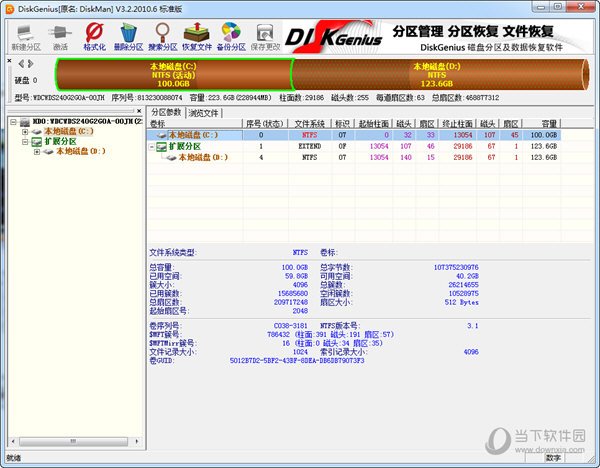The height and width of the screenshot is (468, 600).
Task: Collapse HD0 disk tree node
Action: pyautogui.click(x=13, y=122)
